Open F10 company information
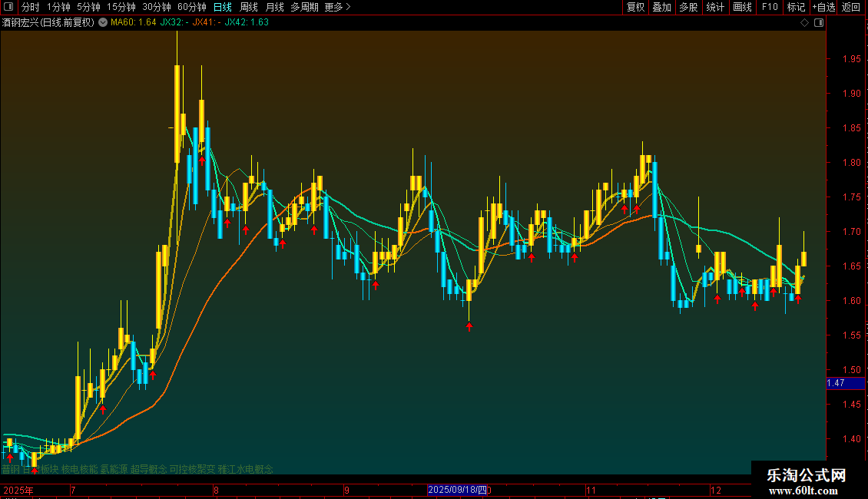868x499 pixels. click(x=770, y=7)
